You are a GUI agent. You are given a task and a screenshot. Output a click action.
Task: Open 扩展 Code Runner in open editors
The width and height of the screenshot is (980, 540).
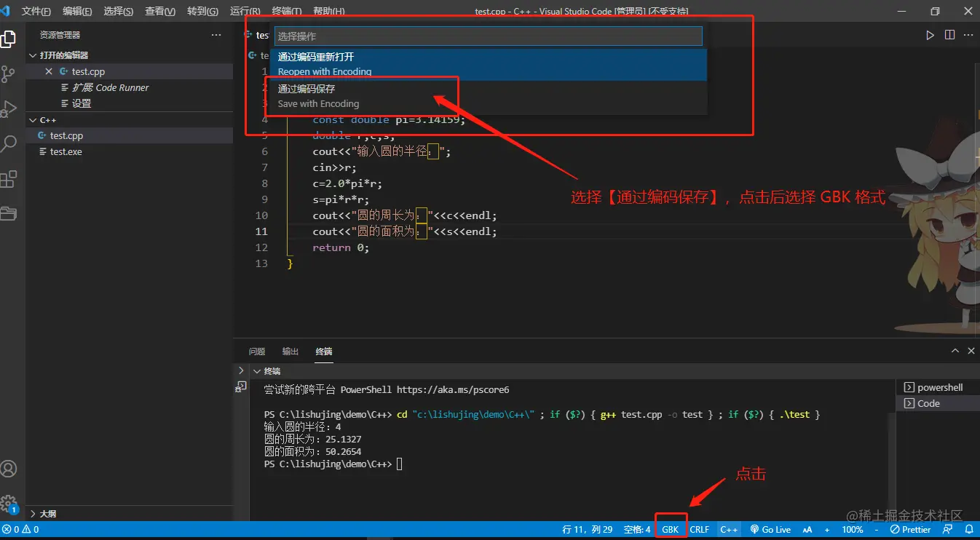130,87
